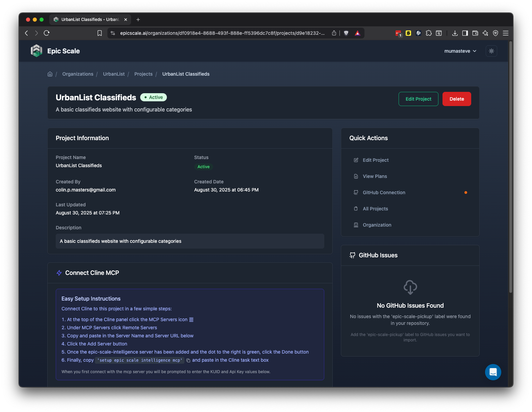Open the extensions puzzle icon

click(429, 33)
